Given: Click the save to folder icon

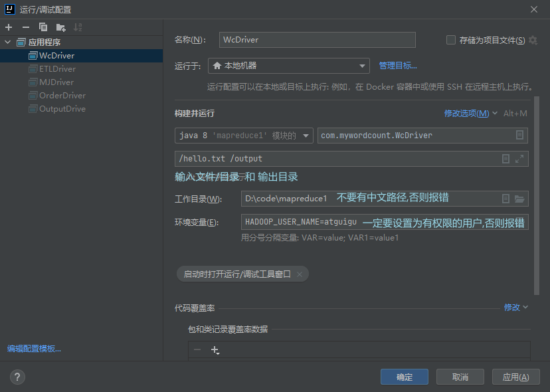Looking at the screenshot, I should [61, 27].
